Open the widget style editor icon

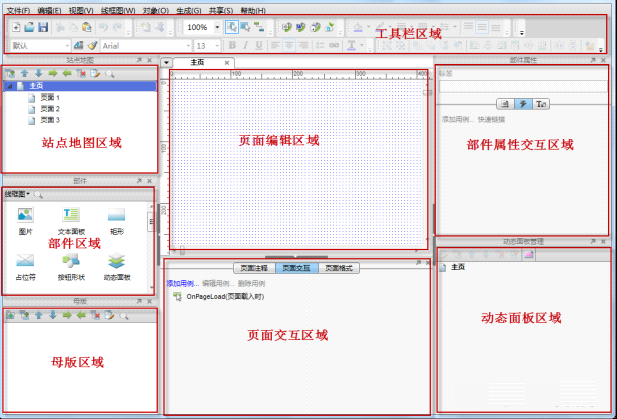78,46
